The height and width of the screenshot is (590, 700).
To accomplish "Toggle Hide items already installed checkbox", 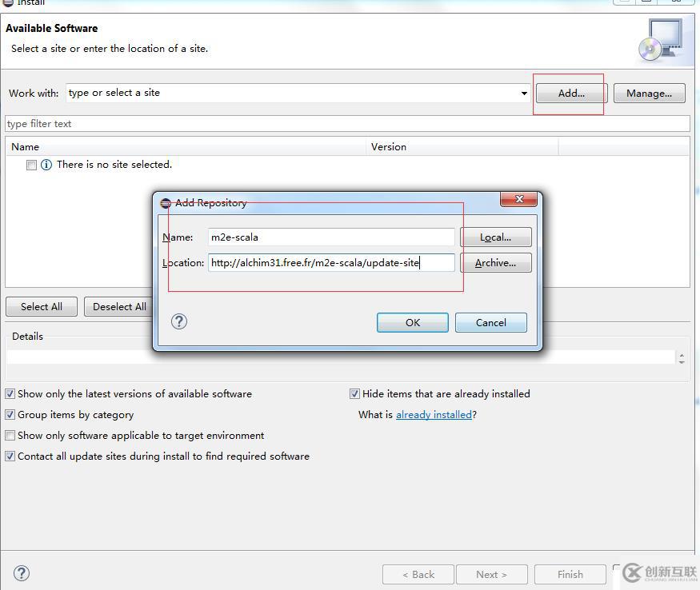I will (x=354, y=393).
